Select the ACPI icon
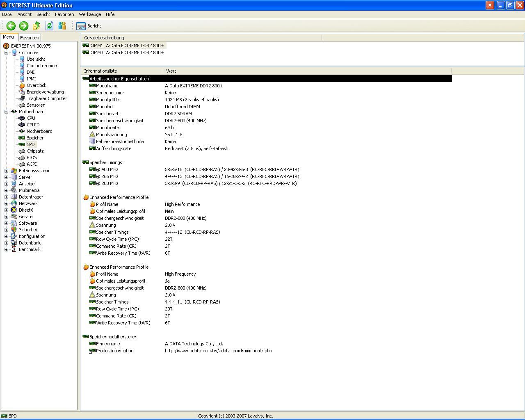Screen dimensions: 525x420 22,164
